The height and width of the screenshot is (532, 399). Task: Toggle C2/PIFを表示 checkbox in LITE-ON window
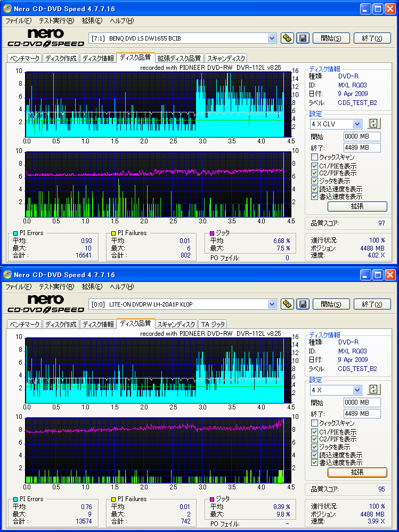pos(314,439)
